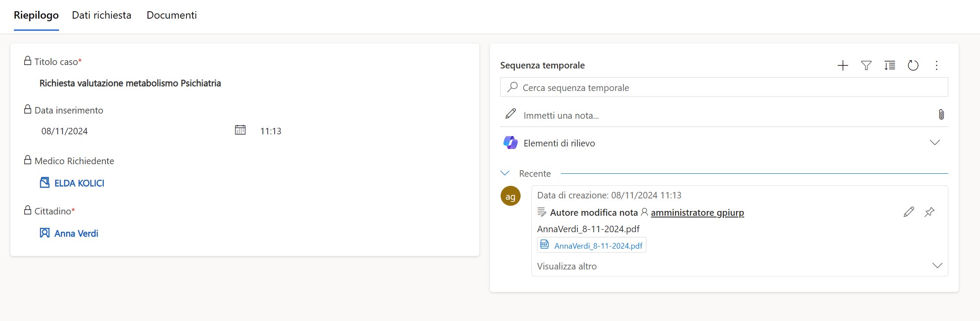The image size is (980, 321).
Task: Open the calendar date picker icon
Action: click(240, 130)
